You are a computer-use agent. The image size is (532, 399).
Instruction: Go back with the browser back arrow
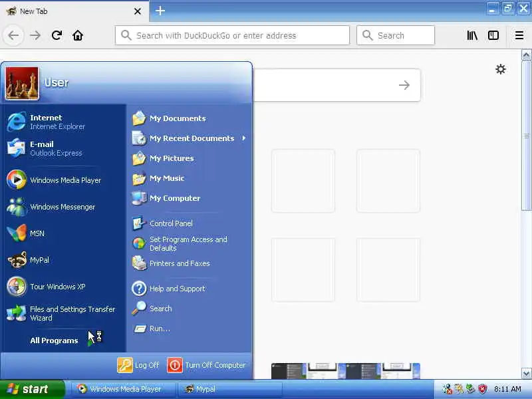(x=13, y=35)
